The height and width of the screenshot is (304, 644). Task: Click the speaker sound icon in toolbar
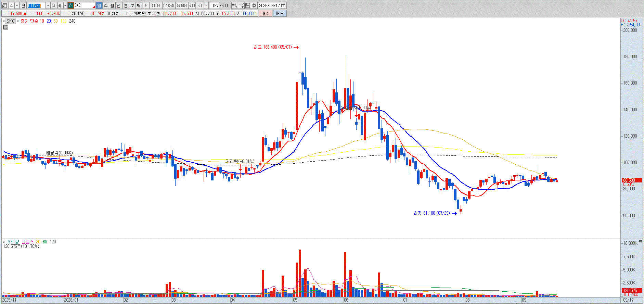[x=60, y=5]
